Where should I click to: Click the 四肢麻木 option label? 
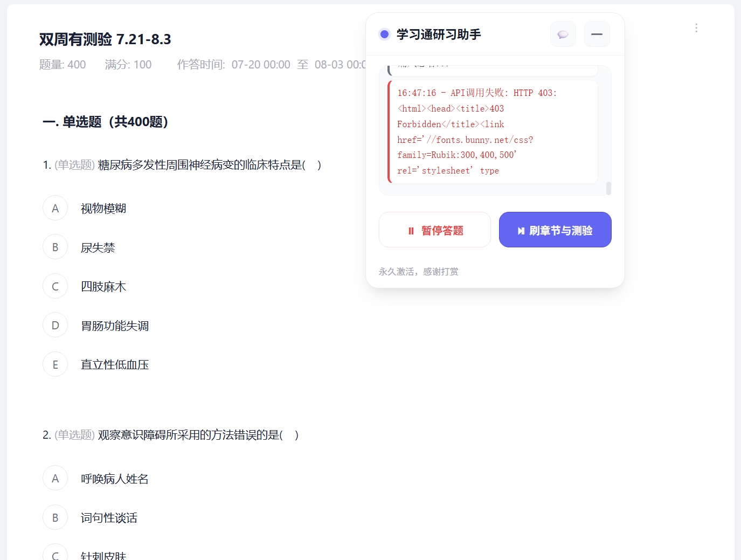coord(103,287)
